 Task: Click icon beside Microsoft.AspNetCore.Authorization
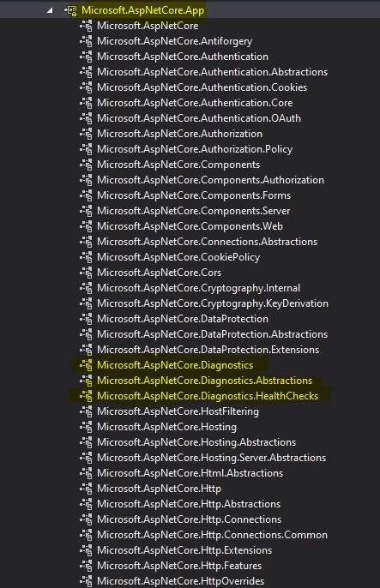pyautogui.click(x=86, y=134)
